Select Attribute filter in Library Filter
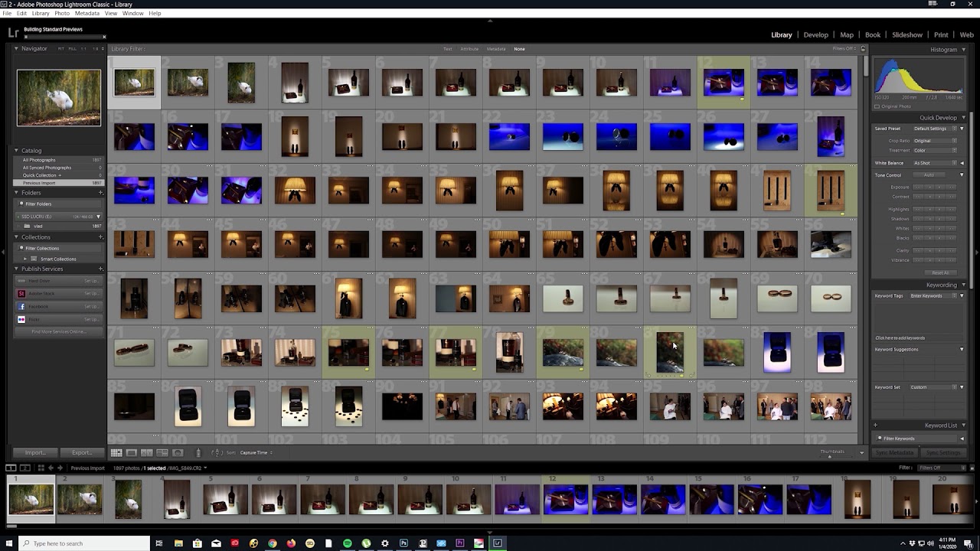The width and height of the screenshot is (980, 551). click(x=469, y=49)
